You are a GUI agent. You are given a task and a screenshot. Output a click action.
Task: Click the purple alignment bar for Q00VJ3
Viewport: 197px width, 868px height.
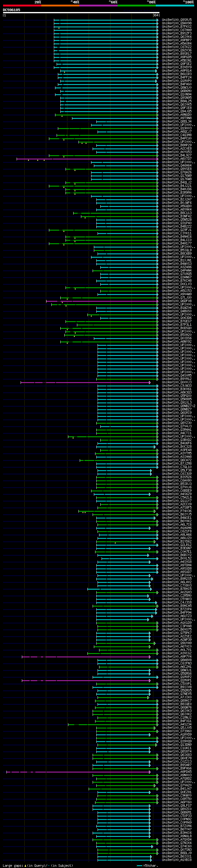point(86,382)
